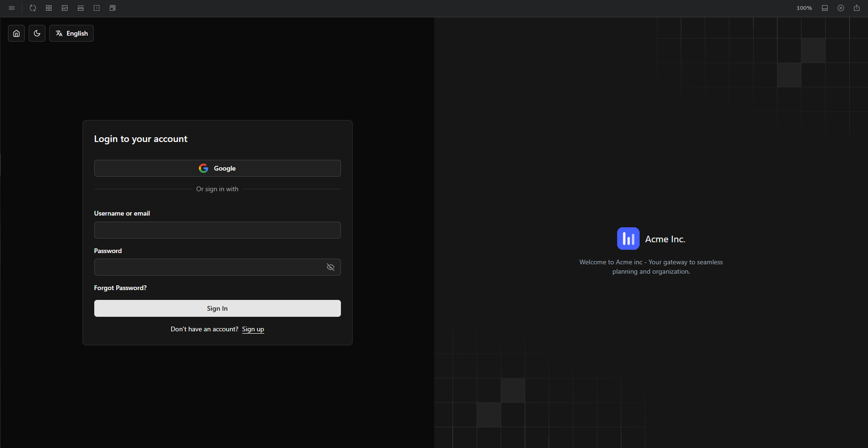Sign in with Google button

pyautogui.click(x=218, y=168)
